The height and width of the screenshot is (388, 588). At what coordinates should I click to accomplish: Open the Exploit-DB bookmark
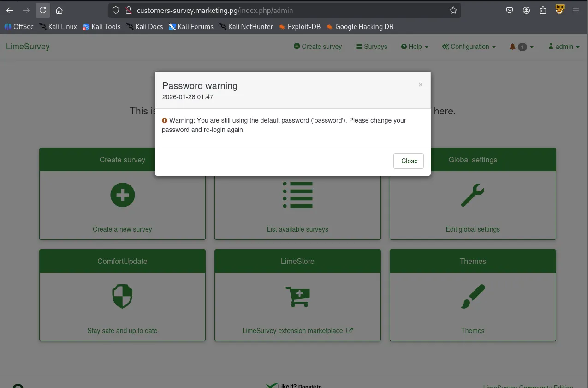point(300,27)
